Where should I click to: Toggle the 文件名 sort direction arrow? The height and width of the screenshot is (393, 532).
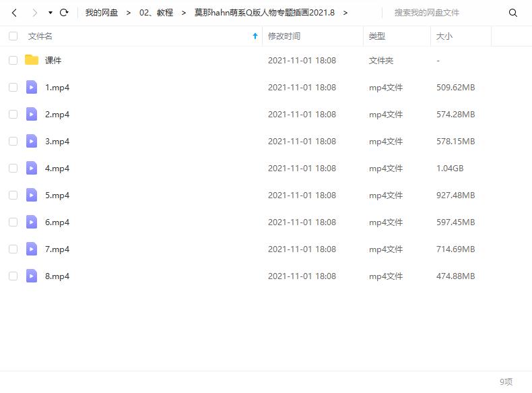[255, 36]
